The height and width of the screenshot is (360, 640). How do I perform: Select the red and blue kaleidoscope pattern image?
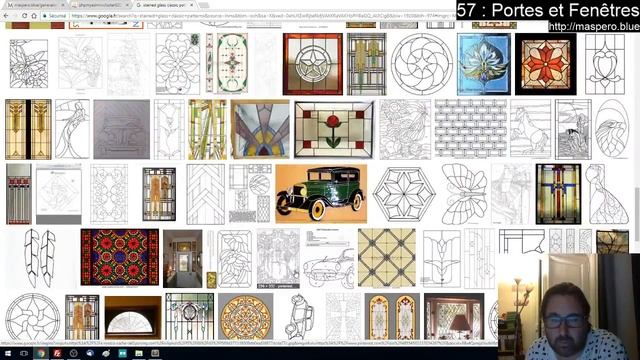point(120,257)
